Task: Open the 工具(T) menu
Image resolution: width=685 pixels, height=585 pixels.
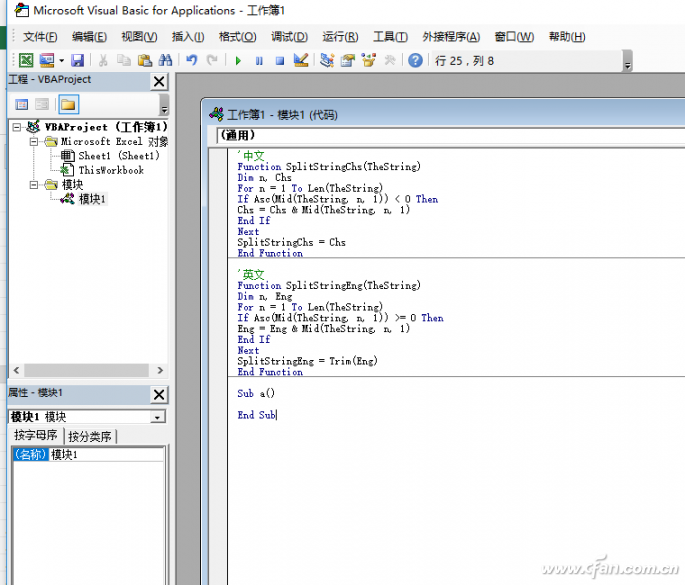Action: click(390, 37)
